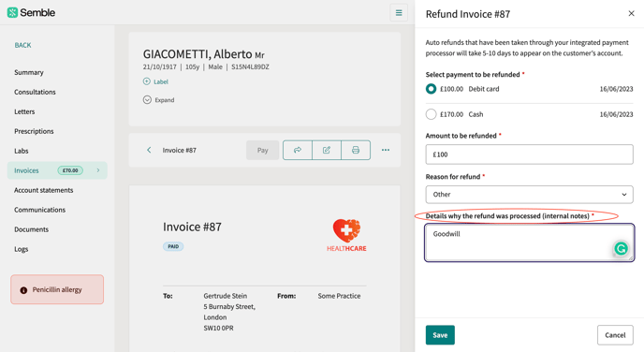Go back using the invoice left chevron
This screenshot has width=644, height=352.
[x=149, y=150]
